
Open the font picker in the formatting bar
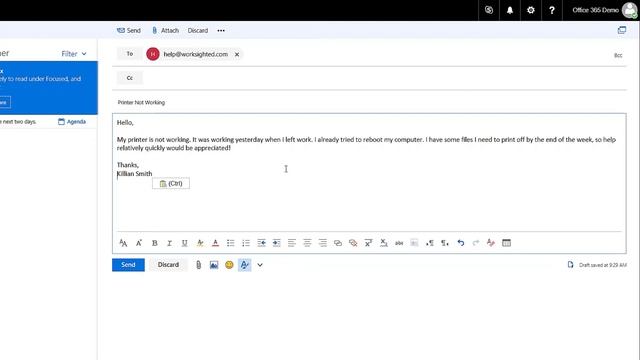pos(123,243)
